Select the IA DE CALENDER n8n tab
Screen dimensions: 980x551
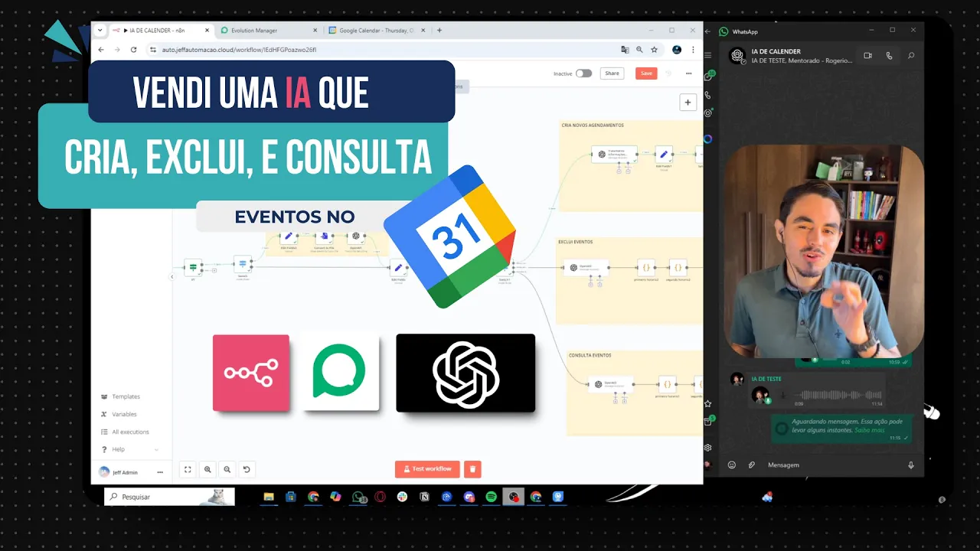(x=157, y=31)
